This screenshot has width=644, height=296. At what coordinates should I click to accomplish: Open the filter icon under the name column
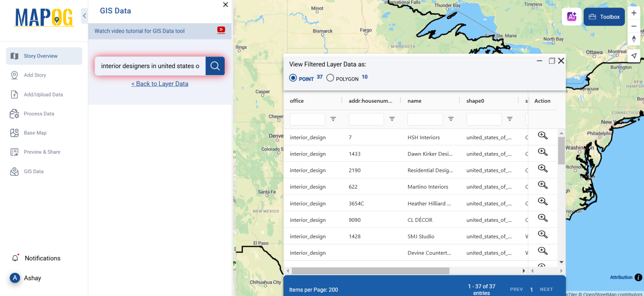pos(451,119)
